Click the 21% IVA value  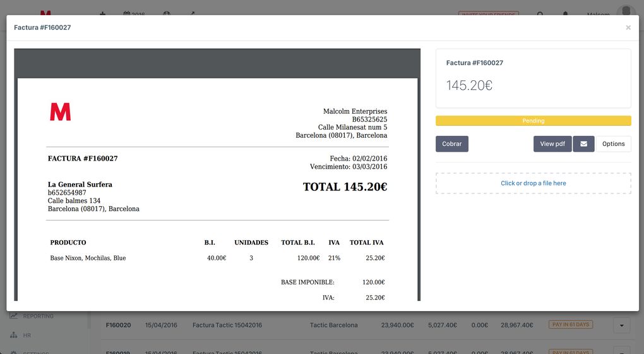pyautogui.click(x=335, y=258)
